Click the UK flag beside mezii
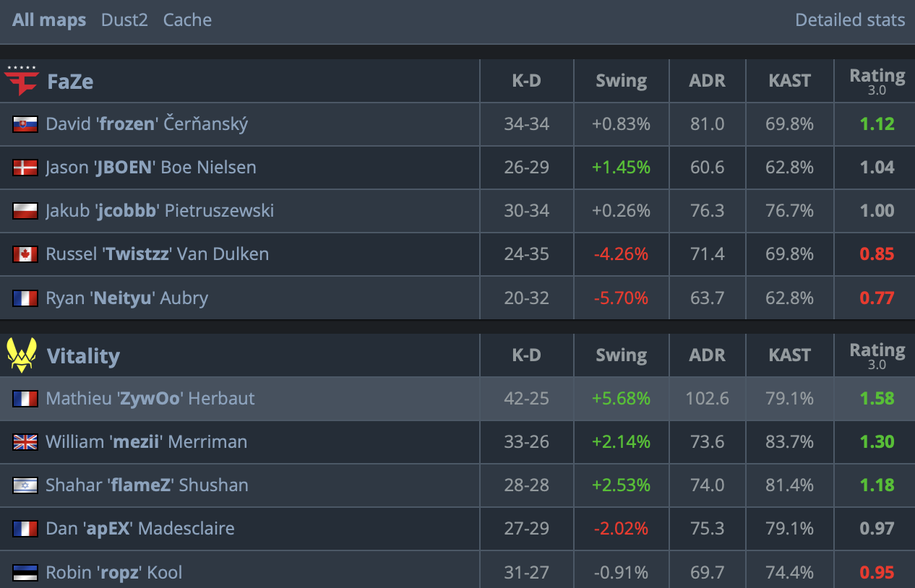Viewport: 915px width, 588px height. [25, 442]
